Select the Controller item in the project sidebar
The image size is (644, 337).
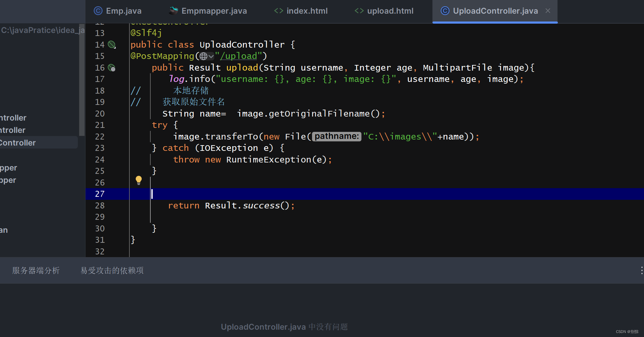point(17,143)
